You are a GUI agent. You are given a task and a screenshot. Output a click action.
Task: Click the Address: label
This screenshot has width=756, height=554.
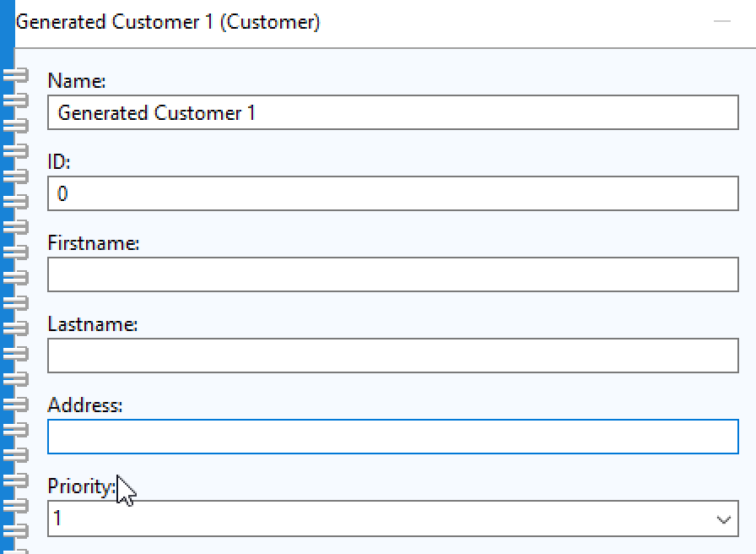coord(85,405)
